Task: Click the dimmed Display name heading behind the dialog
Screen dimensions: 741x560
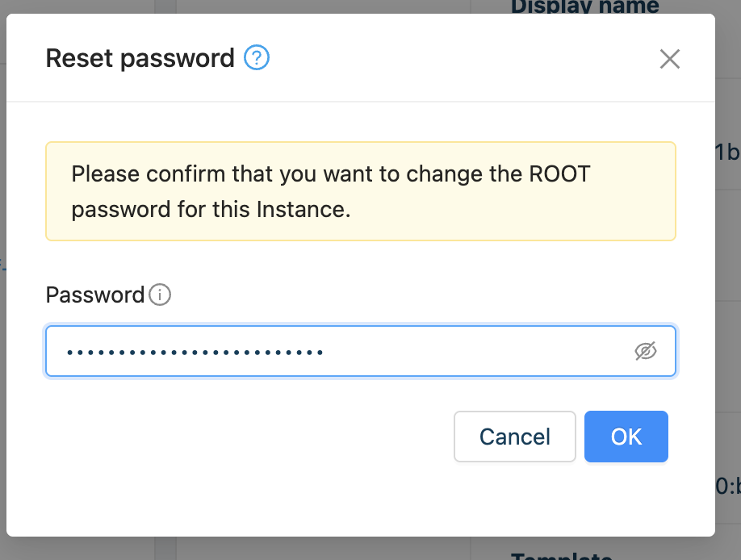Action: click(585, 6)
